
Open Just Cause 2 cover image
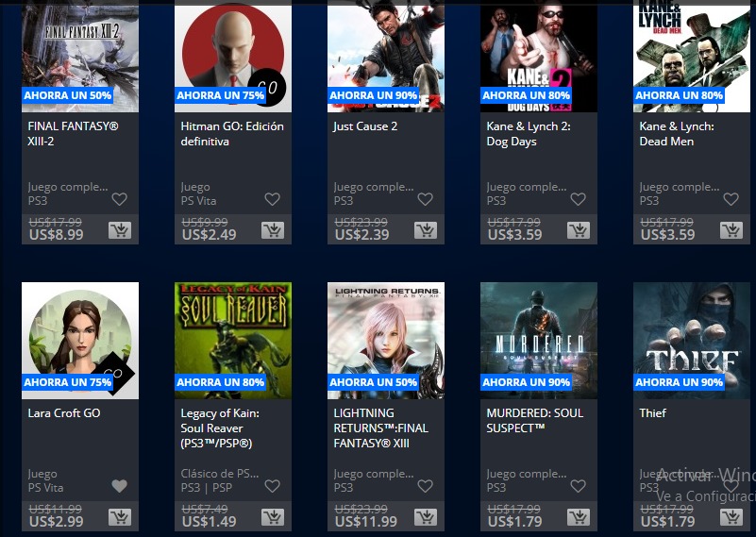[x=386, y=56]
